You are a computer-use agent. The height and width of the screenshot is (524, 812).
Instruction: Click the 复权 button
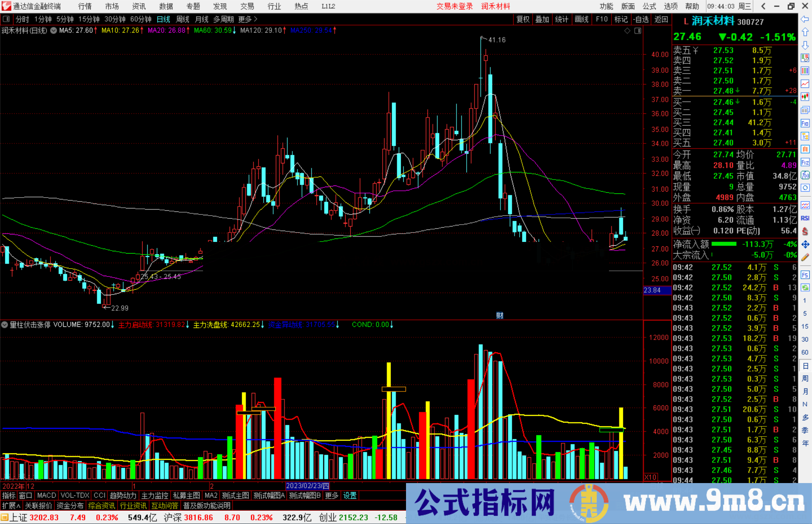click(523, 19)
